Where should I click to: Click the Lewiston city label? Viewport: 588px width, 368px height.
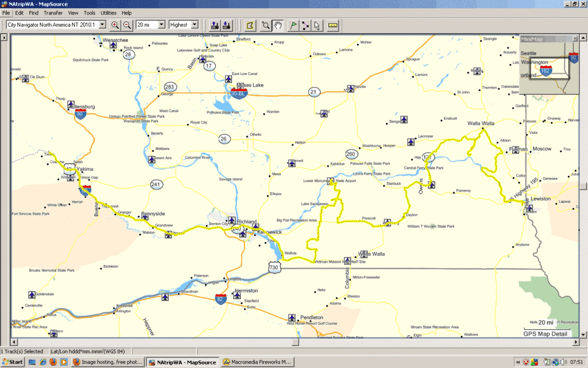click(x=540, y=198)
